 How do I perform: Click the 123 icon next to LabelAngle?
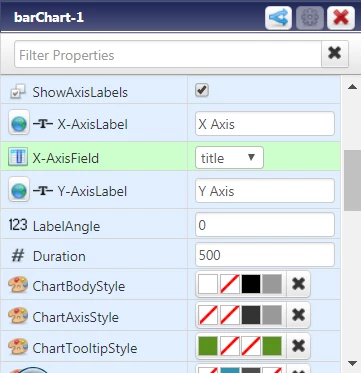click(18, 225)
